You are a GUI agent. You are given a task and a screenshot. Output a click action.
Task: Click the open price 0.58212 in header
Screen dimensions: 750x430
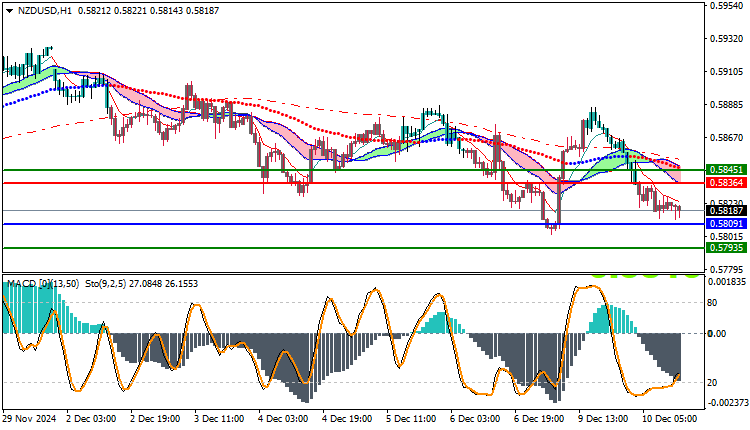click(94, 10)
